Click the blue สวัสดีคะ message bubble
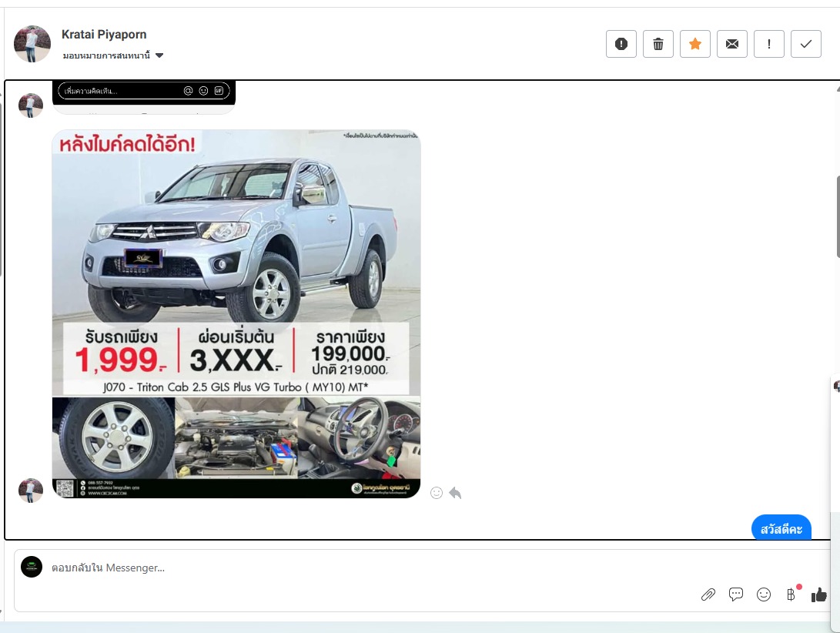Image resolution: width=840 pixels, height=633 pixels. click(781, 527)
